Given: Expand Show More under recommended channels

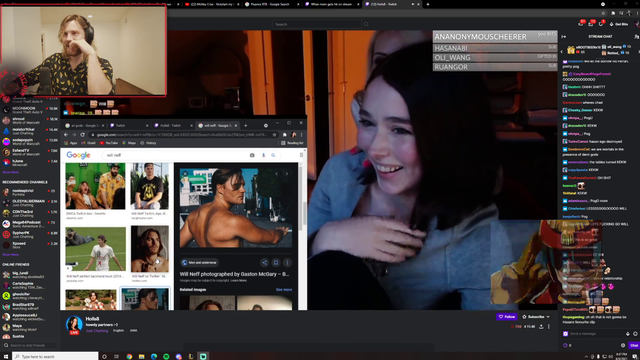Looking at the screenshot, I should (x=11, y=255).
